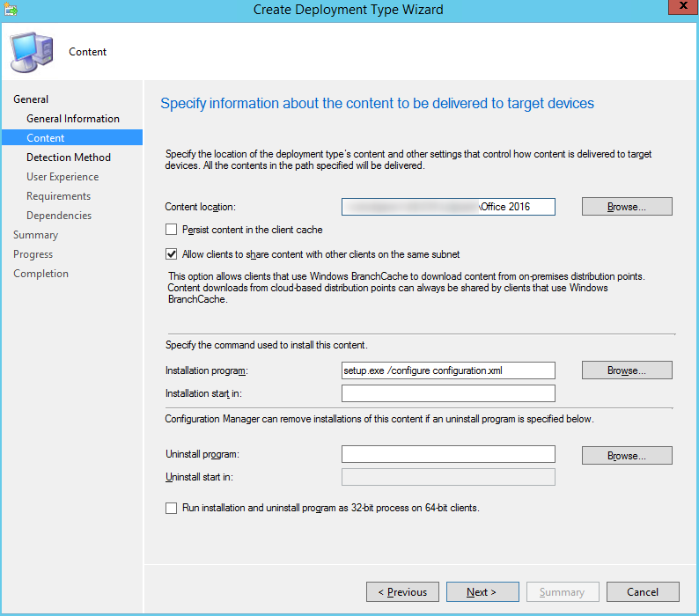Image resolution: width=699 pixels, height=616 pixels.
Task: Browse for the installation program
Action: tap(627, 370)
